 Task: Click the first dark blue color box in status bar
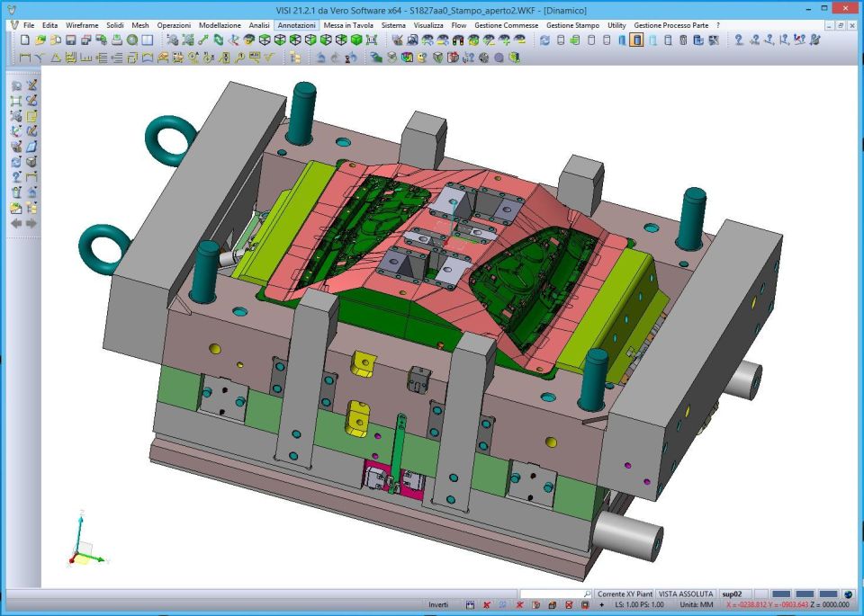tap(781, 594)
